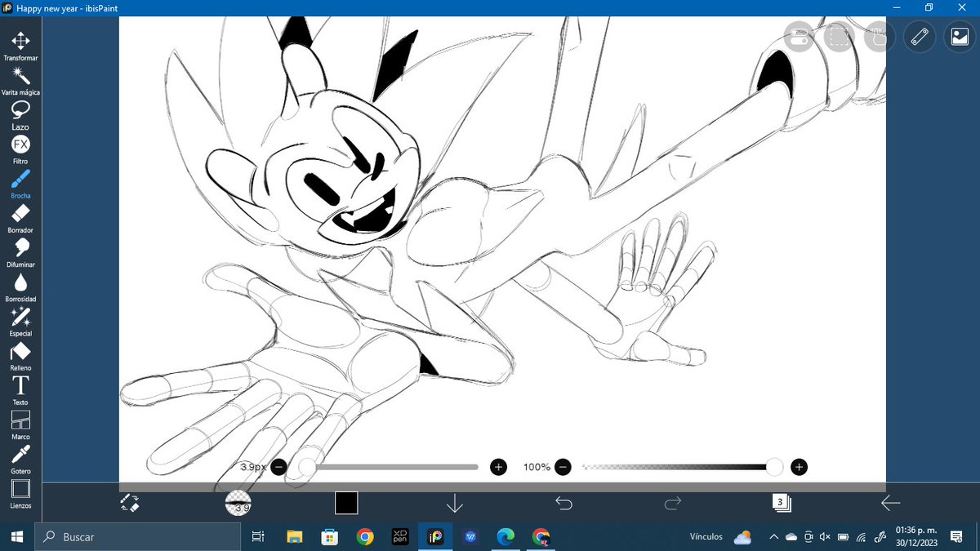Open the ruler tool

920,37
